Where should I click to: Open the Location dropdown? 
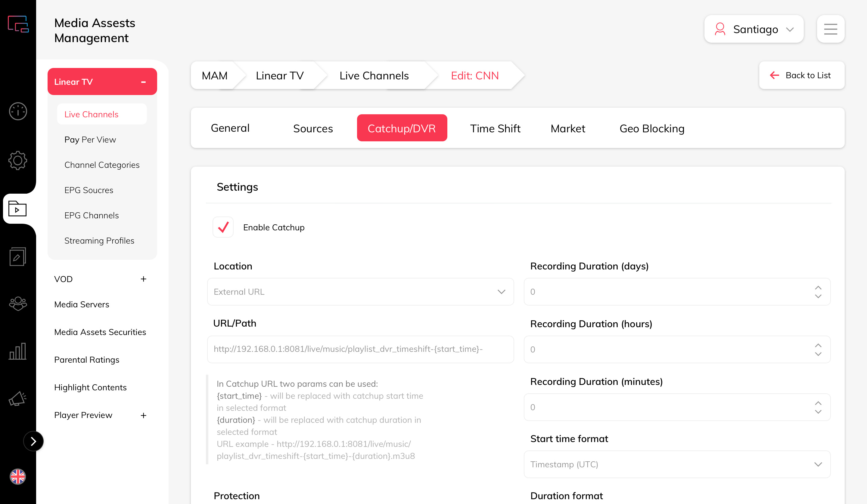point(360,292)
